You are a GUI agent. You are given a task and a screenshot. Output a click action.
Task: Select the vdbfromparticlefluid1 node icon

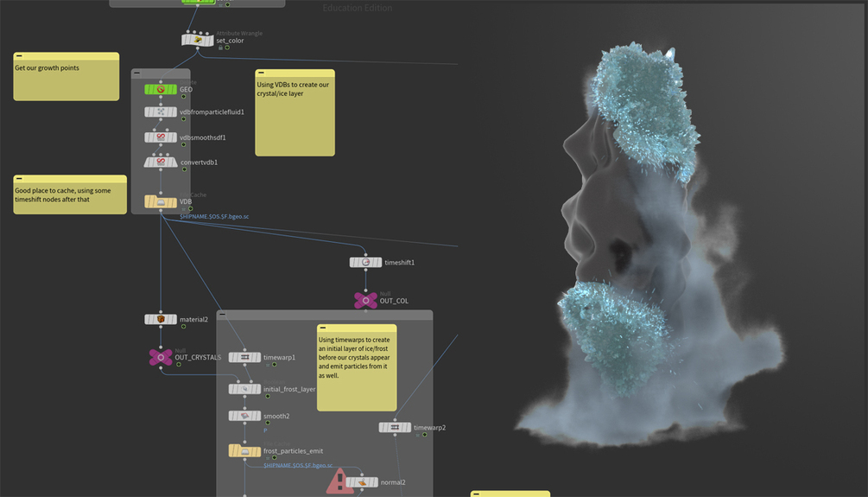[x=161, y=112]
